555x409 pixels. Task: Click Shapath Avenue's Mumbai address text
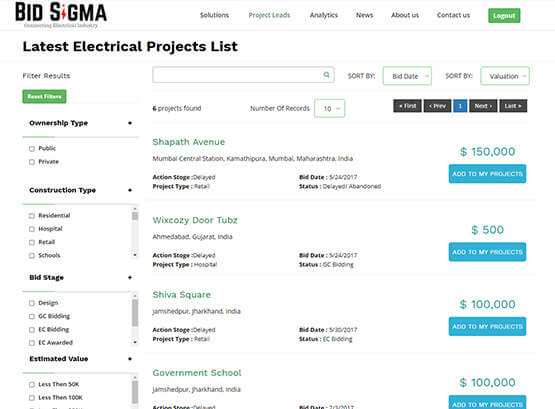[x=253, y=159]
